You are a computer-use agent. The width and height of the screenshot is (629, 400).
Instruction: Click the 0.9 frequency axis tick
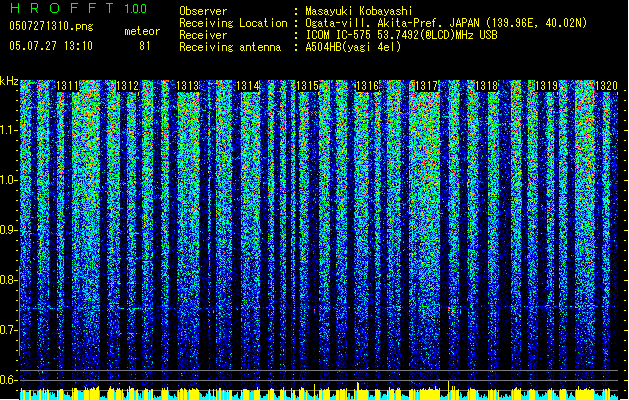pos(8,230)
